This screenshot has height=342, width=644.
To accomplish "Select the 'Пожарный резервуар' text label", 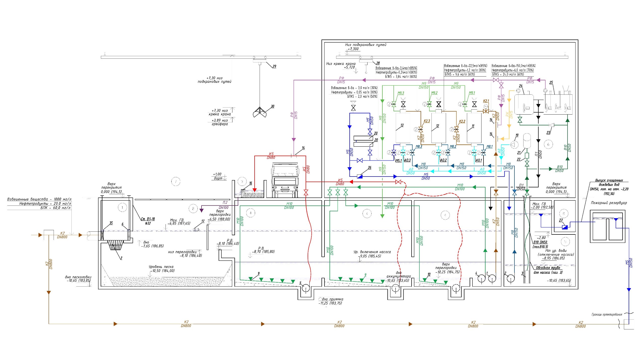I will (x=609, y=203).
